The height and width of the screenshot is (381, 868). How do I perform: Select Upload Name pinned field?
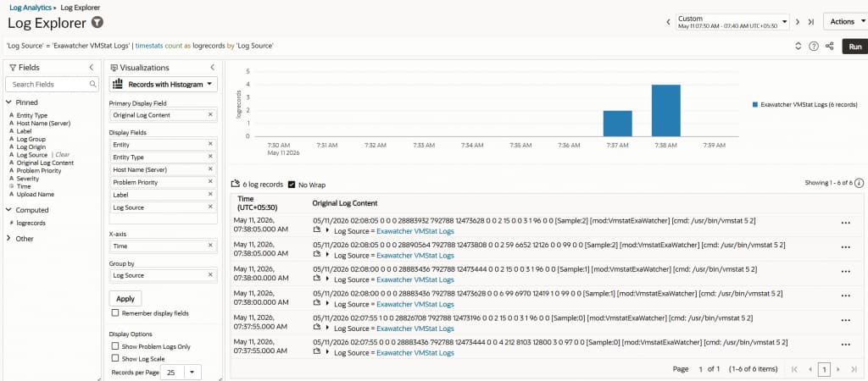36,194
